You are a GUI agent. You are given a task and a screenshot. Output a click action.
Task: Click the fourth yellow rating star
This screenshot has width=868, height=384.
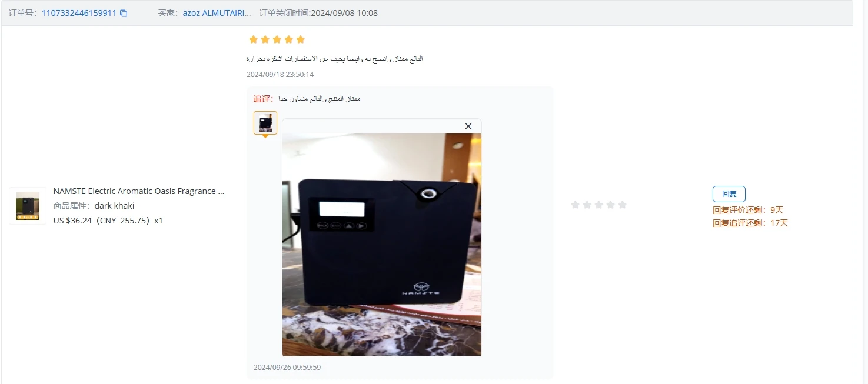tap(289, 39)
